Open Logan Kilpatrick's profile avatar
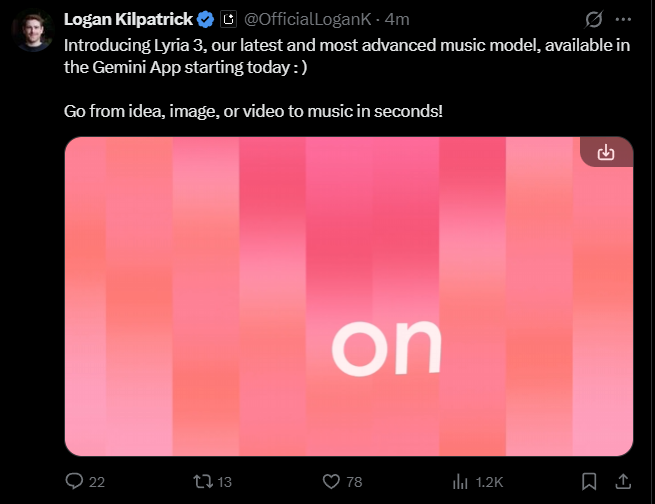This screenshot has height=504, width=655. click(32, 31)
